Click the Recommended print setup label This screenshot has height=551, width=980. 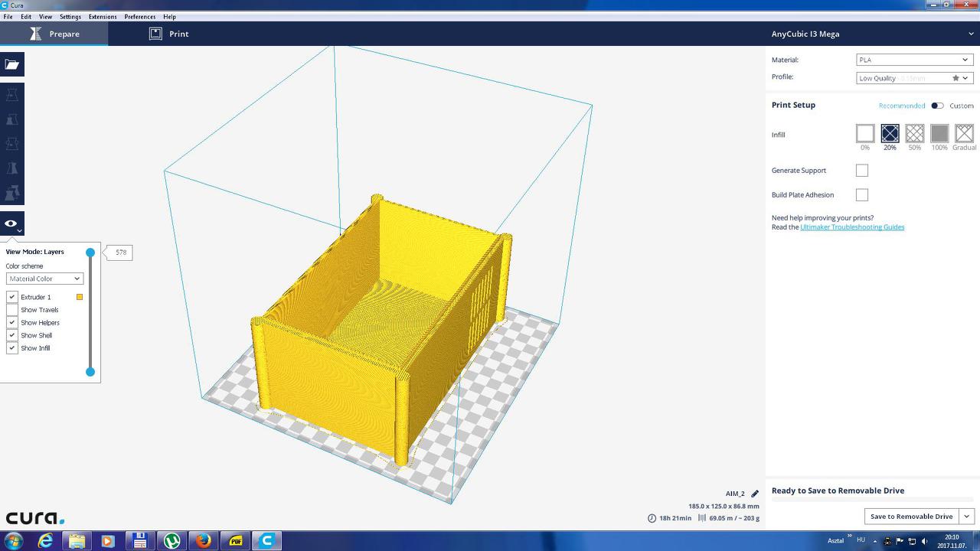click(902, 106)
